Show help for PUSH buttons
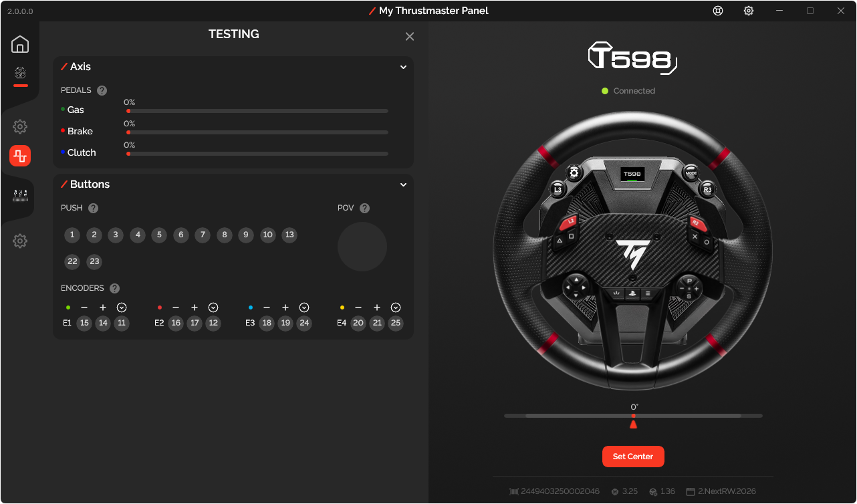The image size is (857, 504). coord(94,208)
